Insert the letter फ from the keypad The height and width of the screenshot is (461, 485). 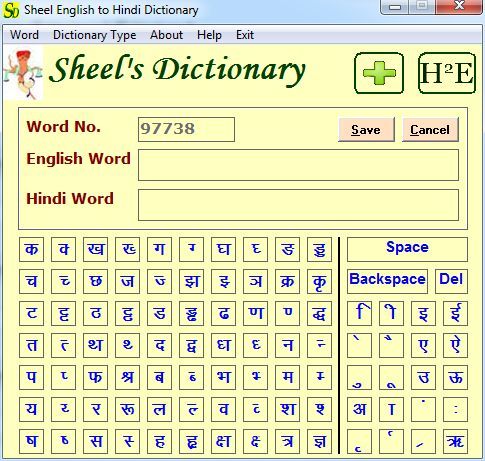point(95,377)
